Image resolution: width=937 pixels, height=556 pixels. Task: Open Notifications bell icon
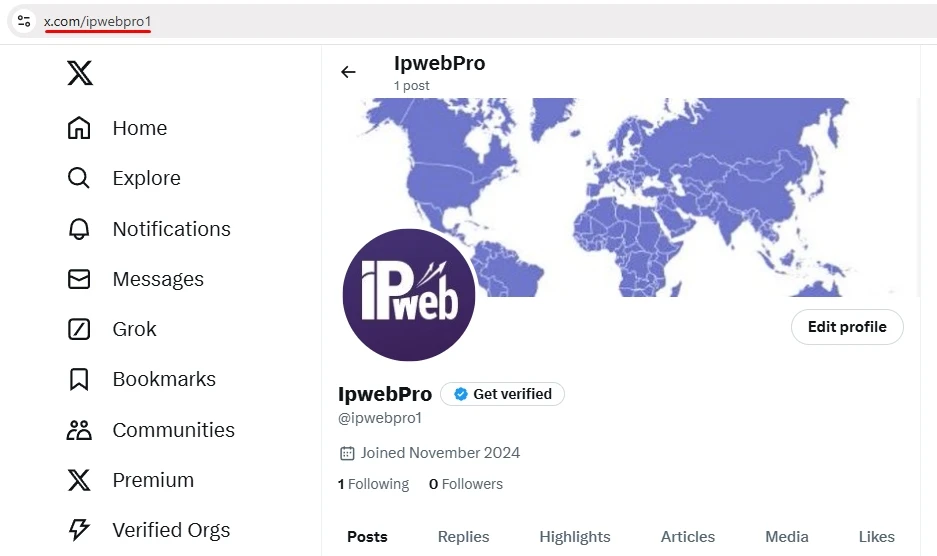point(78,229)
